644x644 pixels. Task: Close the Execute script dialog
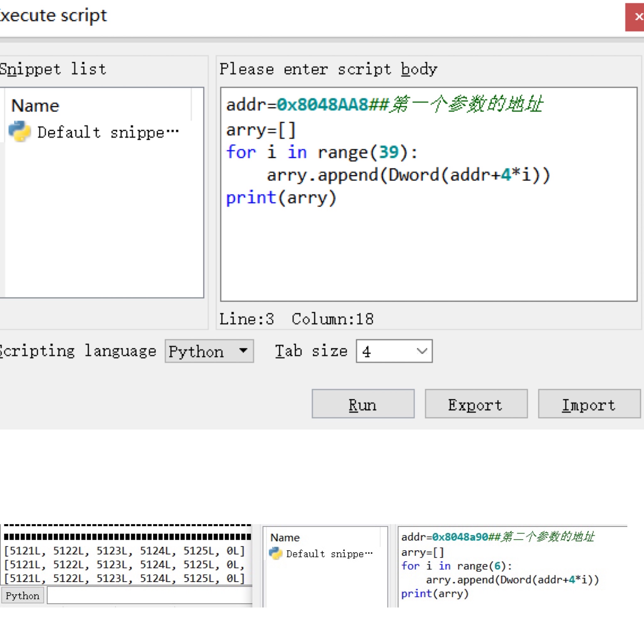point(636,17)
